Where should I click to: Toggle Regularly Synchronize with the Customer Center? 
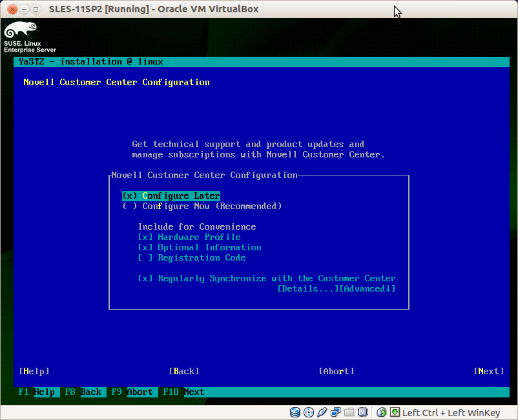[267, 279]
